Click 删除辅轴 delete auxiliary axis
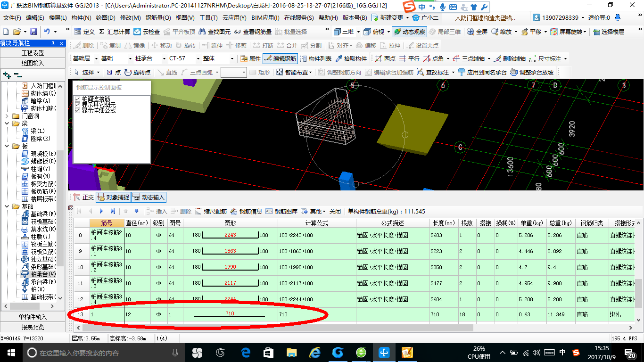 [510, 59]
